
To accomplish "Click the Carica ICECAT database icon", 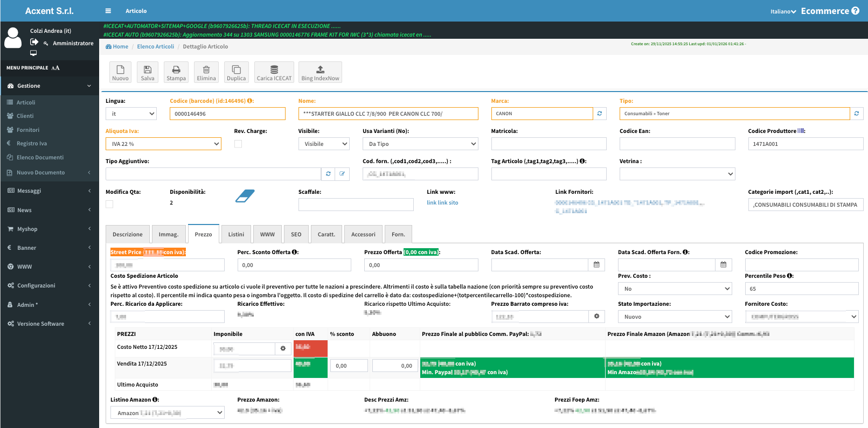I will pos(274,70).
